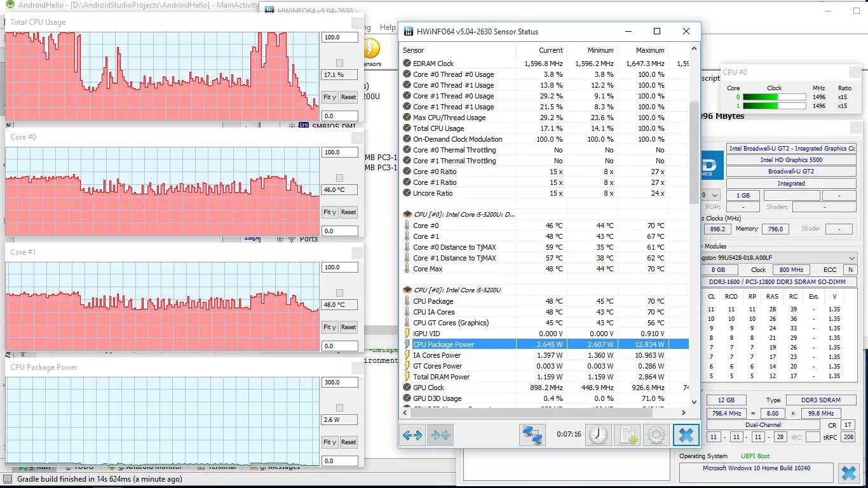The image size is (868, 488).
Task: Click Reset in Core #0 graph
Action: 348,212
